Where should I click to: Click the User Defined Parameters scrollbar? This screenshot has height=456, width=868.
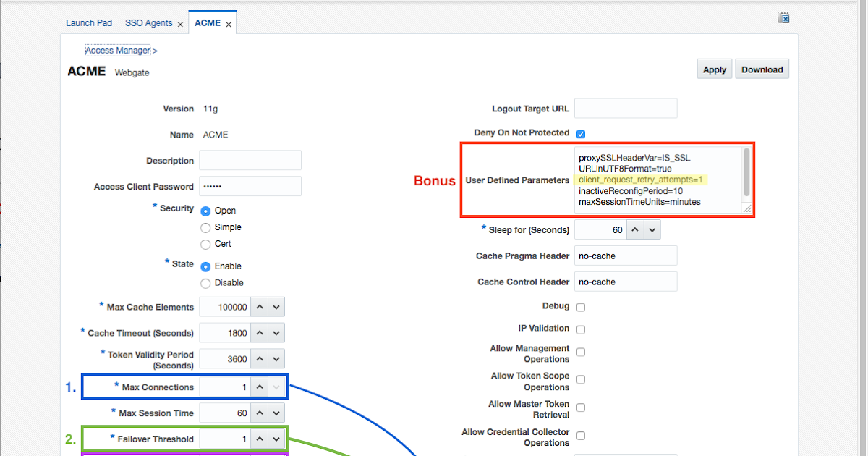747,173
